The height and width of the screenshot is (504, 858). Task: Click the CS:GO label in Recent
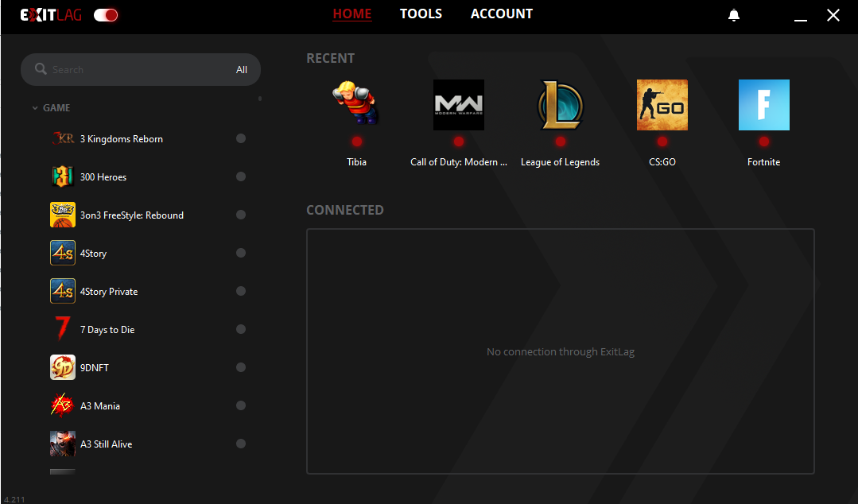point(662,162)
